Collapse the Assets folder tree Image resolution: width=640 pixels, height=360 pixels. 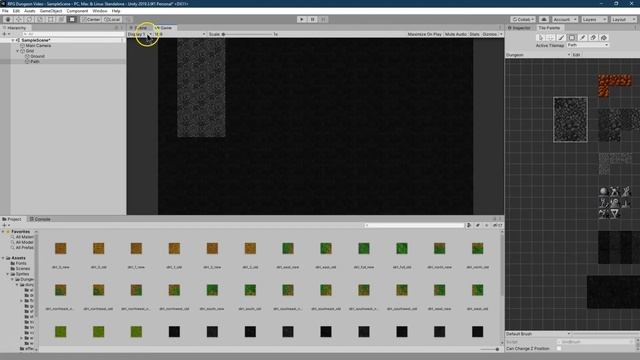pyautogui.click(x=3, y=258)
